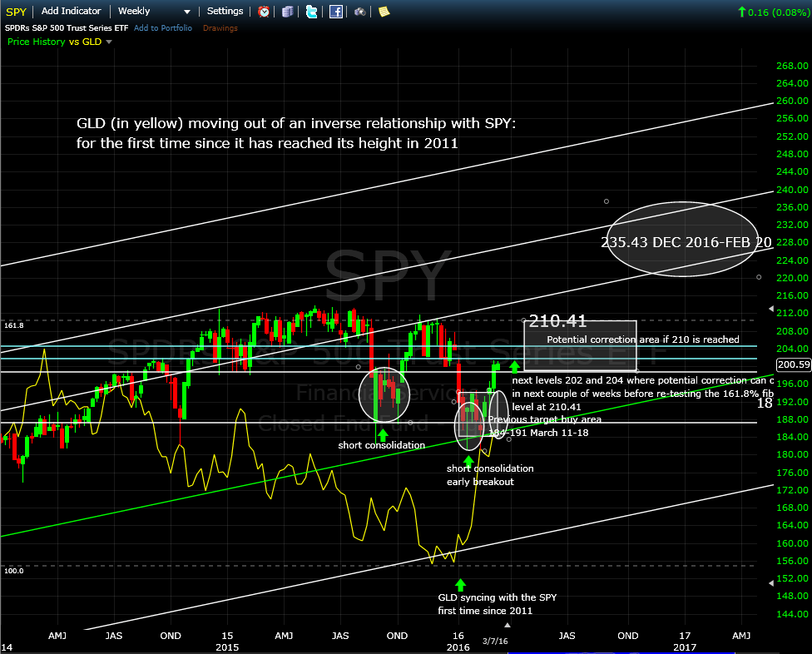812x654 pixels.
Task: Open the Add Indicator menu
Action: point(71,11)
